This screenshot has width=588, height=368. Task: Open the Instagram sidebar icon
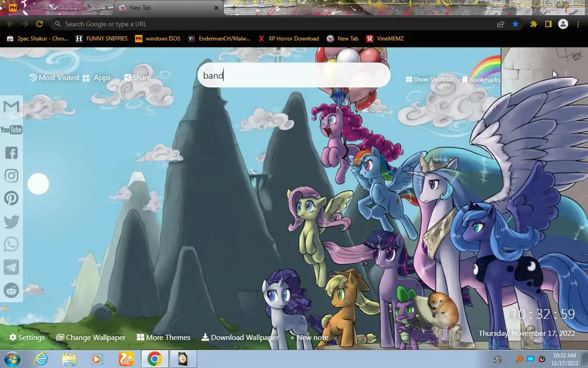(x=11, y=176)
